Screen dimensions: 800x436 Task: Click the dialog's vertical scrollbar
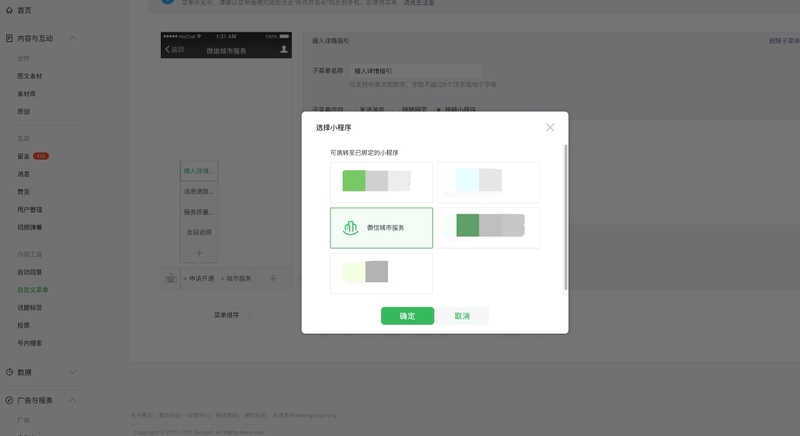pos(565,218)
